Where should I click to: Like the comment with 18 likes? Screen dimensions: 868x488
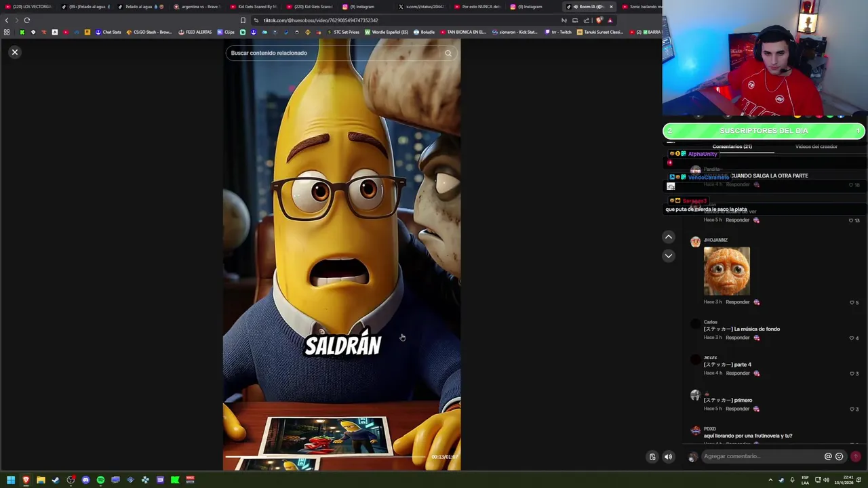tap(852, 185)
